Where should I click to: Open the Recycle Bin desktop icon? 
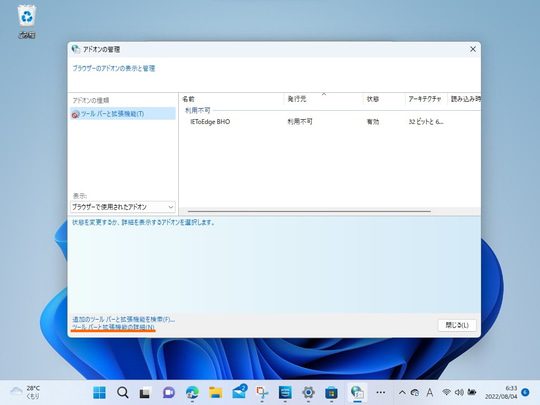point(27,22)
